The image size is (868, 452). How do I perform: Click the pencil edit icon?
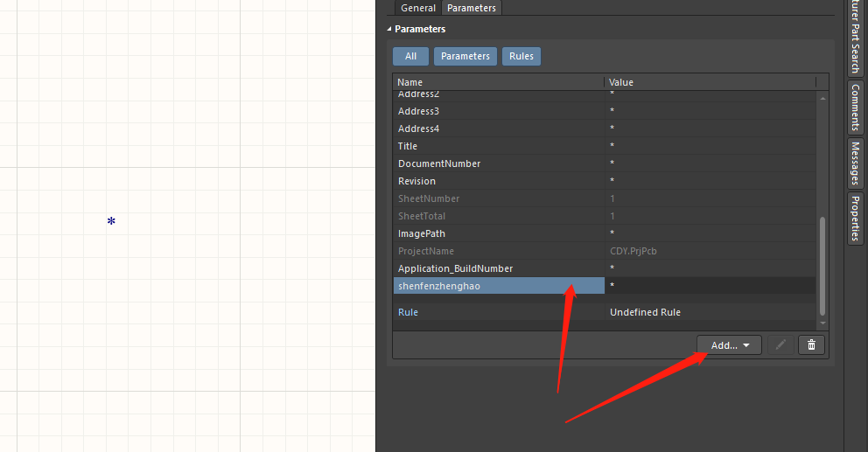click(780, 345)
